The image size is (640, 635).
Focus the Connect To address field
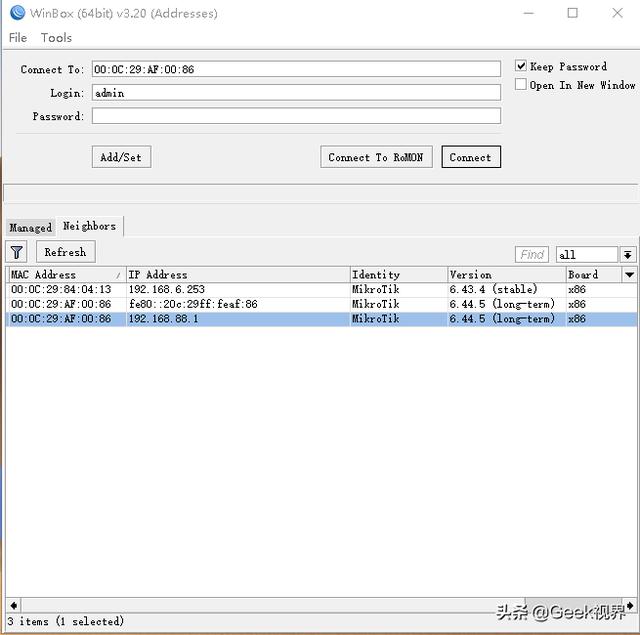coord(296,69)
